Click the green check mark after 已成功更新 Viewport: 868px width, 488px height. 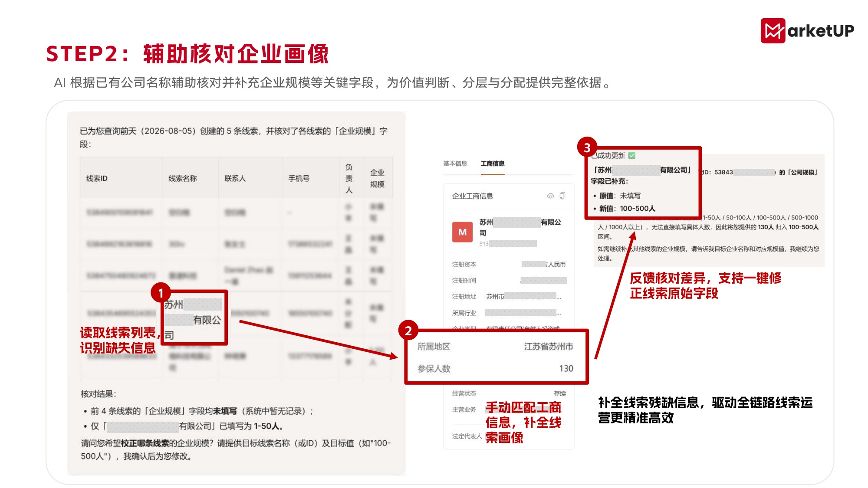pos(632,155)
